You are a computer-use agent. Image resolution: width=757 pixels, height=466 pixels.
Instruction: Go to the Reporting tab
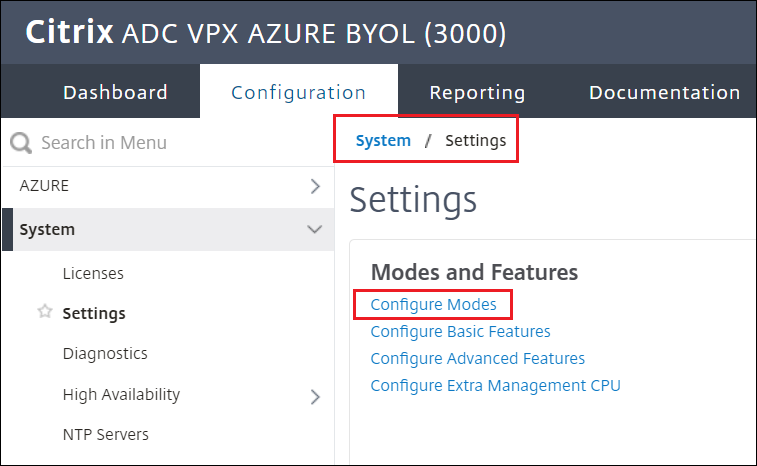tap(477, 92)
